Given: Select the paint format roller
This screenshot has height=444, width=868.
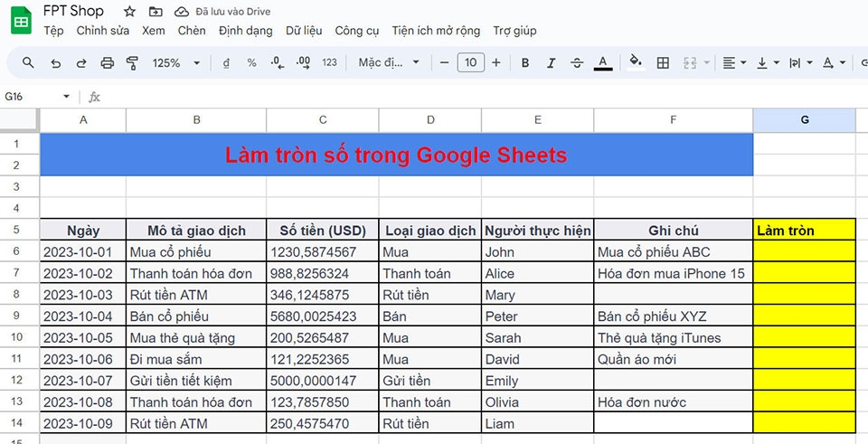Looking at the screenshot, I should click(132, 63).
